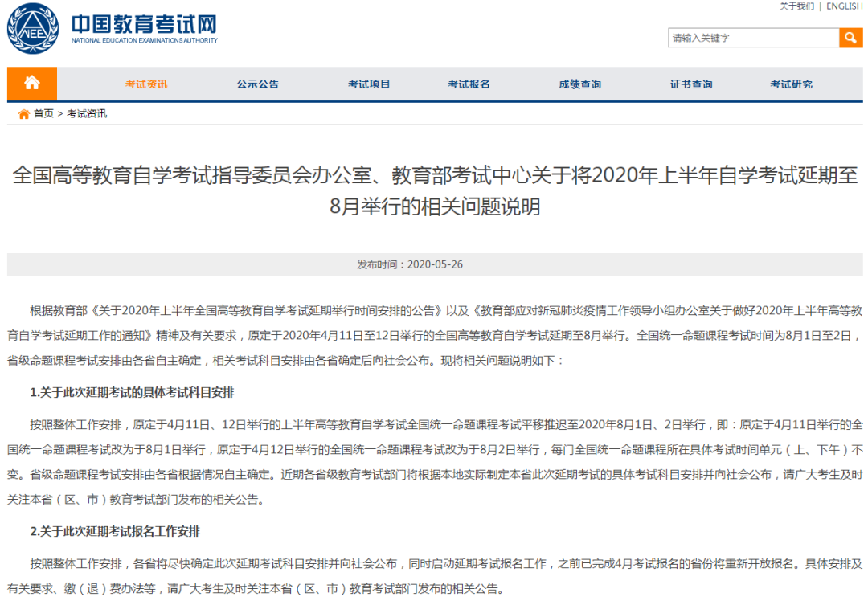
Task: Click the orange home icon in navbar
Action: 32,84
